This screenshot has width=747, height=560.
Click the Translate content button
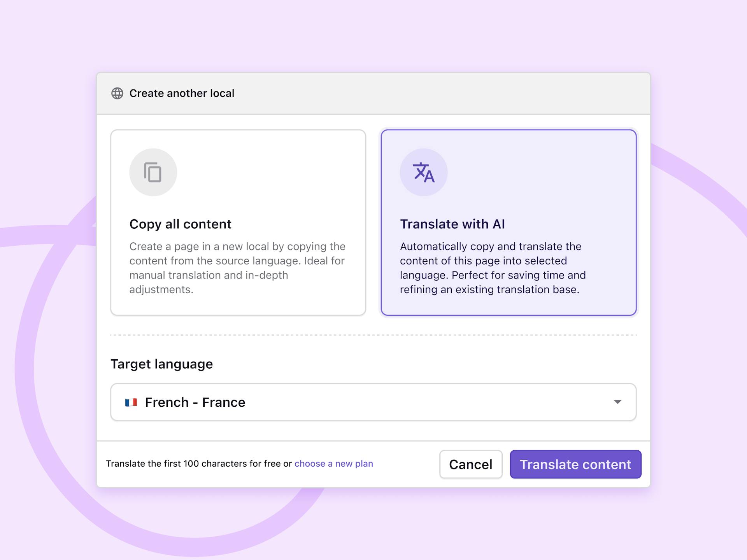pyautogui.click(x=575, y=464)
